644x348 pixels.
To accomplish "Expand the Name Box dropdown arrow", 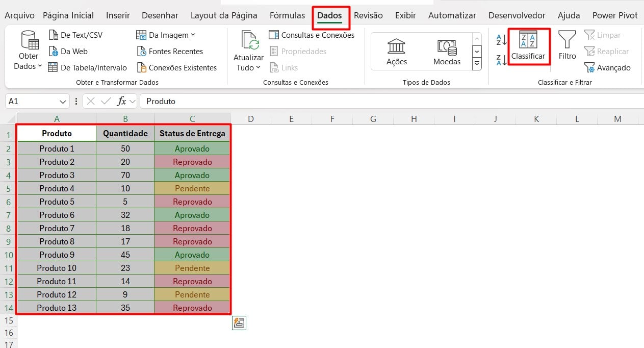I will 63,101.
